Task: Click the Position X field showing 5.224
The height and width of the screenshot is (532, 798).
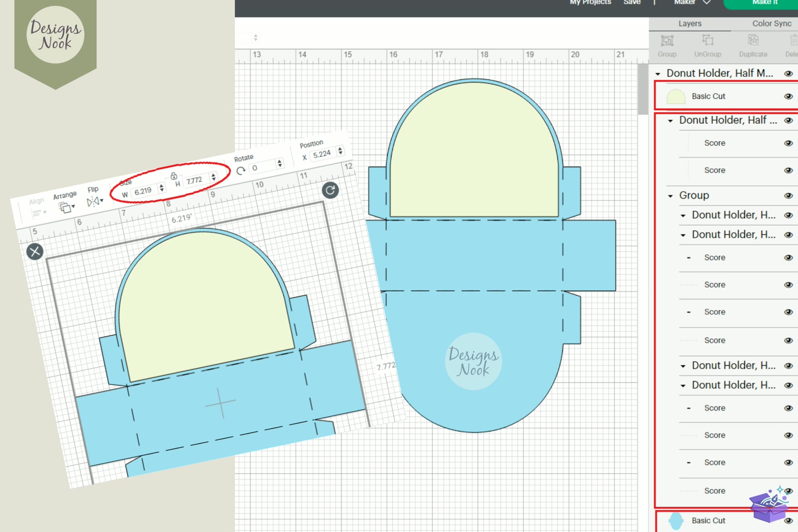Action: [322, 154]
